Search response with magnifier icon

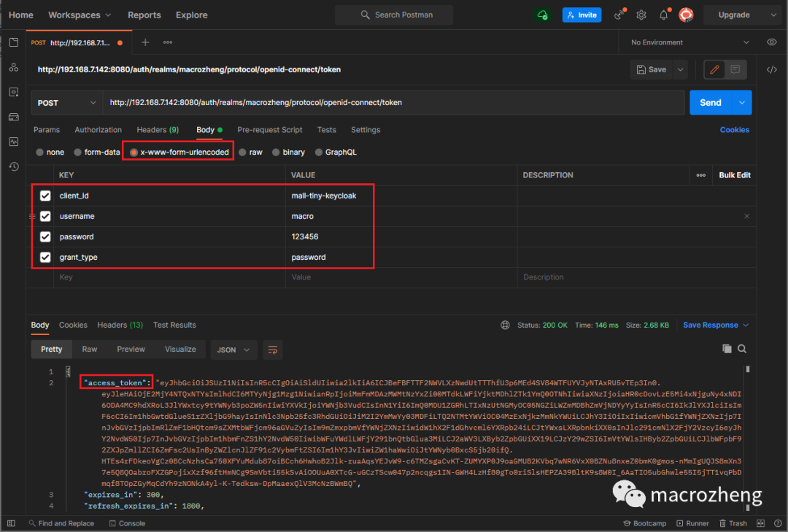[x=742, y=349]
